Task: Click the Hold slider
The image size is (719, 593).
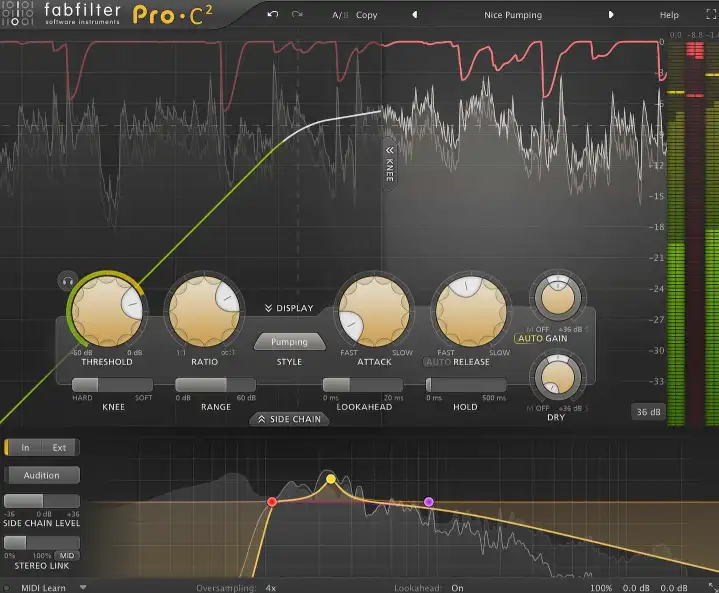Action: (x=466, y=384)
